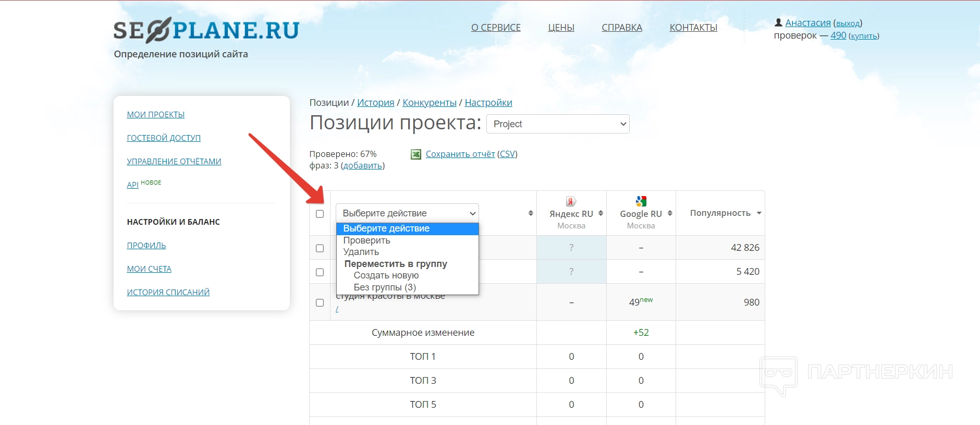Click the Google RU logo icon

pyautogui.click(x=641, y=201)
